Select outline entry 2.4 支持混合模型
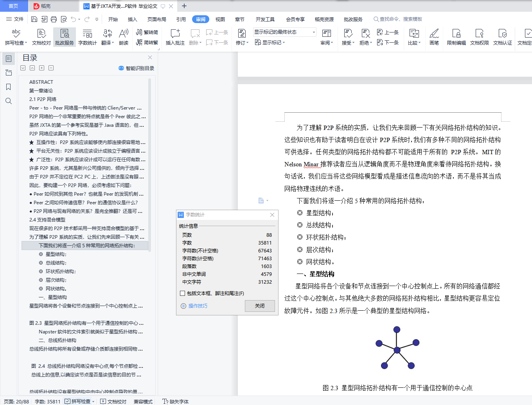Image resolution: width=532 pixels, height=405 pixels. 47,220
